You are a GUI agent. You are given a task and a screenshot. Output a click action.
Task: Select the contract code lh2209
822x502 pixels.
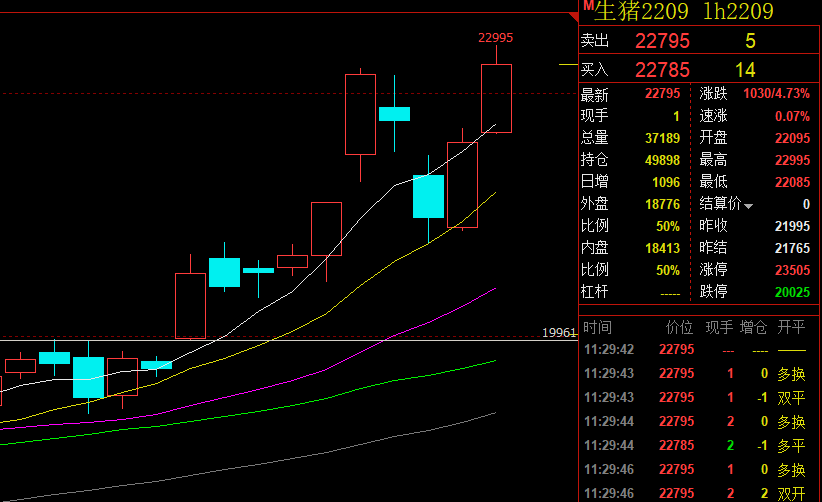coord(738,11)
